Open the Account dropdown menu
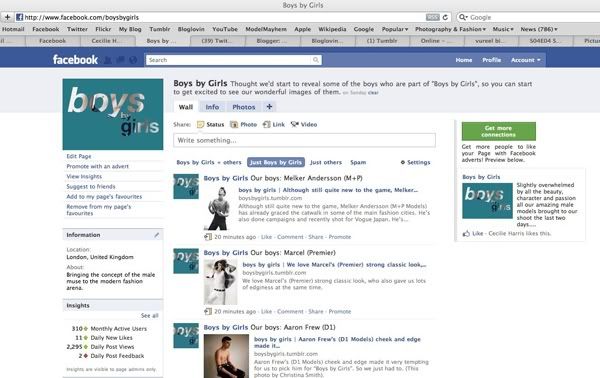600x378 pixels. click(x=526, y=60)
